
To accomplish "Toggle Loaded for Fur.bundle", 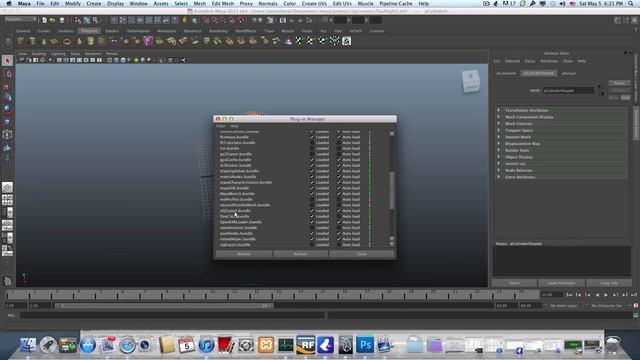I will [x=312, y=149].
